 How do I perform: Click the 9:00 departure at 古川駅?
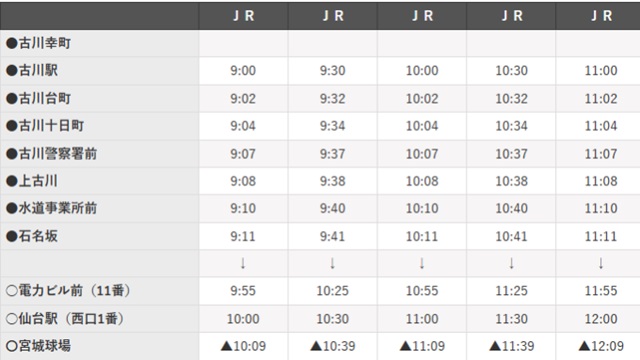pyautogui.click(x=243, y=71)
